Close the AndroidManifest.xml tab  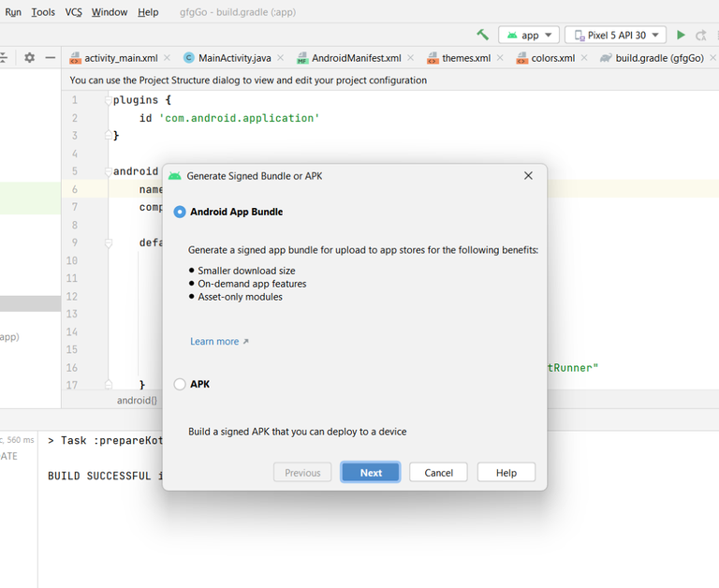pos(410,58)
